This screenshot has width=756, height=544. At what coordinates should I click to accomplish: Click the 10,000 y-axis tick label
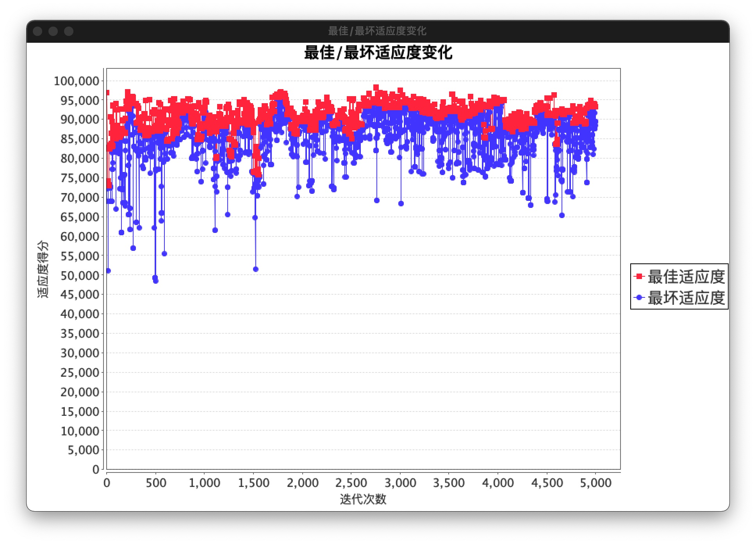[80, 431]
